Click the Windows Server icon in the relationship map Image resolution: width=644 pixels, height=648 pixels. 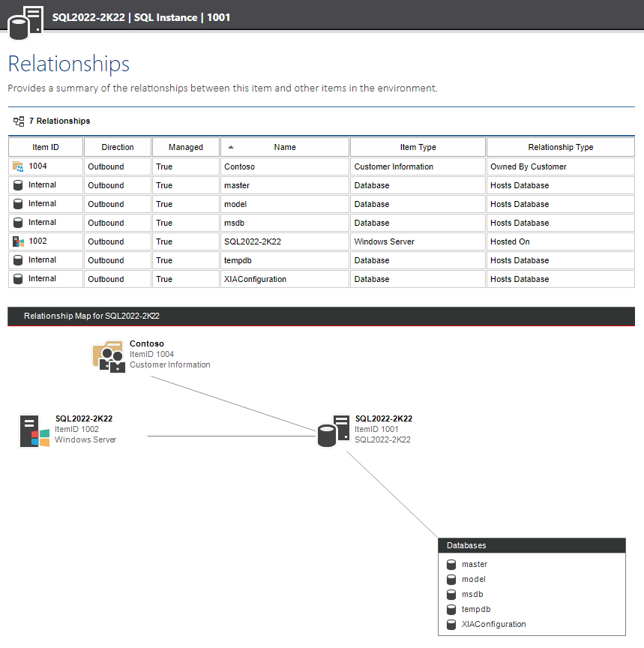click(34, 431)
